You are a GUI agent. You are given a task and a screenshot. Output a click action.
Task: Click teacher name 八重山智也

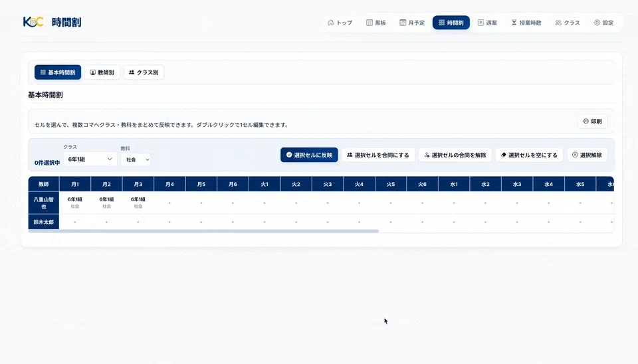(x=44, y=203)
